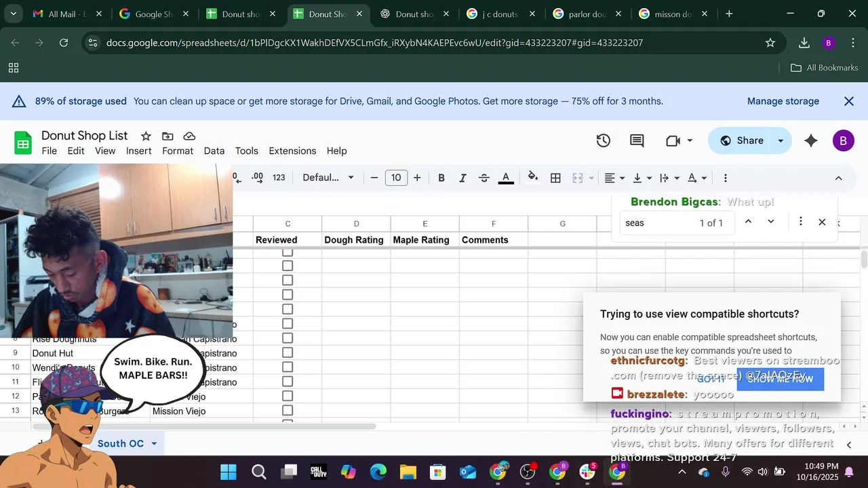This screenshot has height=488, width=868.
Task: Tick Reviewed checkbox in row 11
Action: tap(288, 382)
